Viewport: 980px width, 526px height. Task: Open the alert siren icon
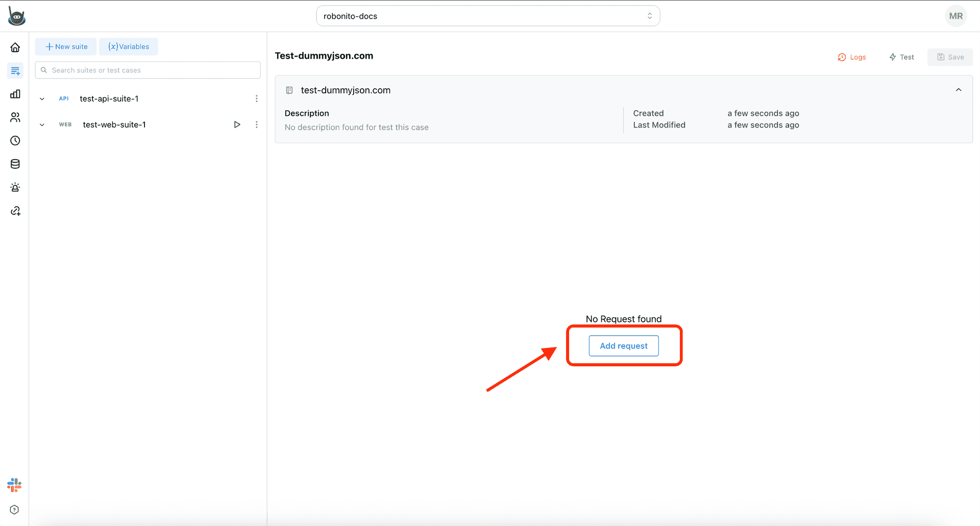click(15, 187)
